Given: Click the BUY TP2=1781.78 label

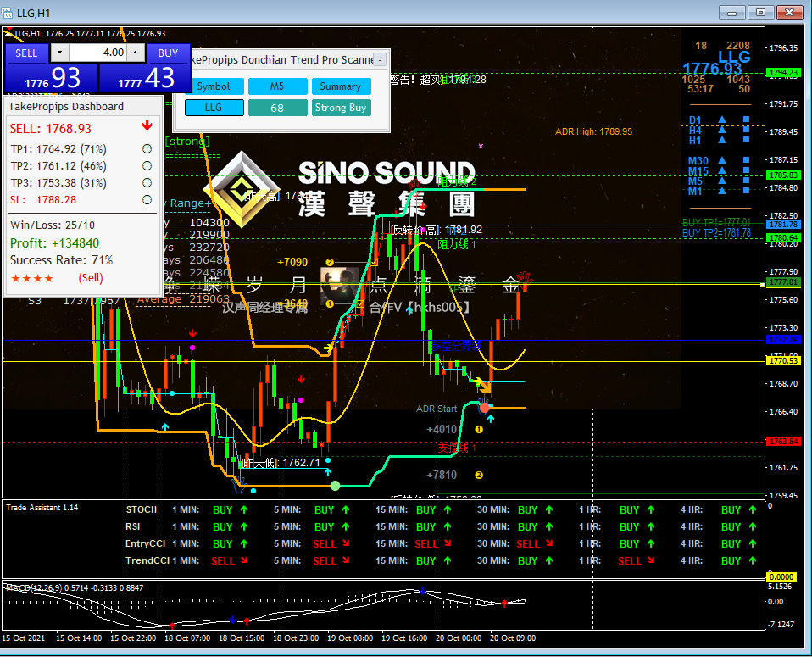Looking at the screenshot, I should click(716, 233).
